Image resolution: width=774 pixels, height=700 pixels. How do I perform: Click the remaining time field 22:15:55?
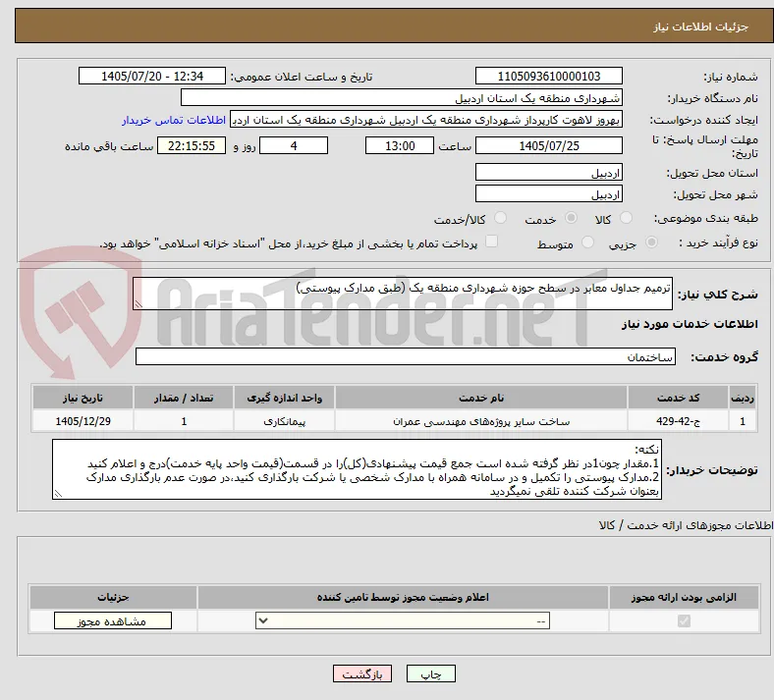pos(192,145)
